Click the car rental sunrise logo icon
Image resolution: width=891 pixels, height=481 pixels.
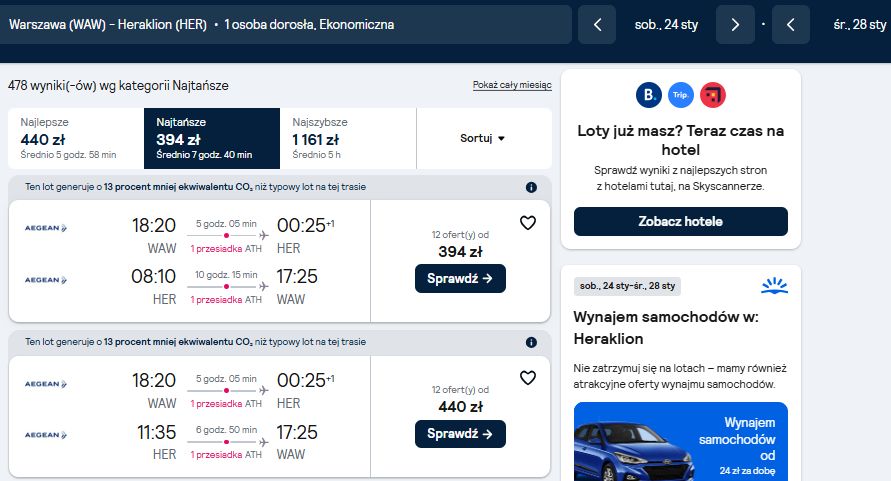(x=775, y=285)
